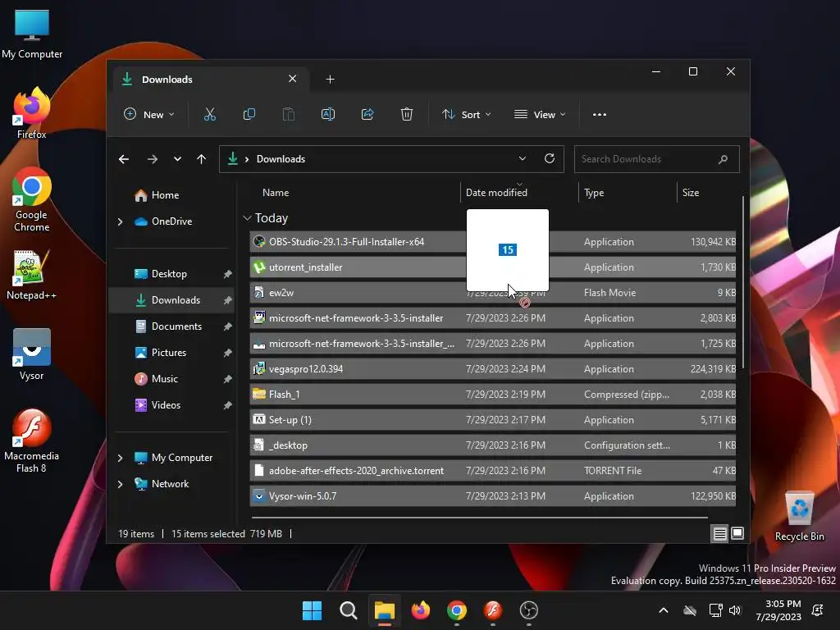
Task: Close the Downloads tab
Action: tap(293, 79)
